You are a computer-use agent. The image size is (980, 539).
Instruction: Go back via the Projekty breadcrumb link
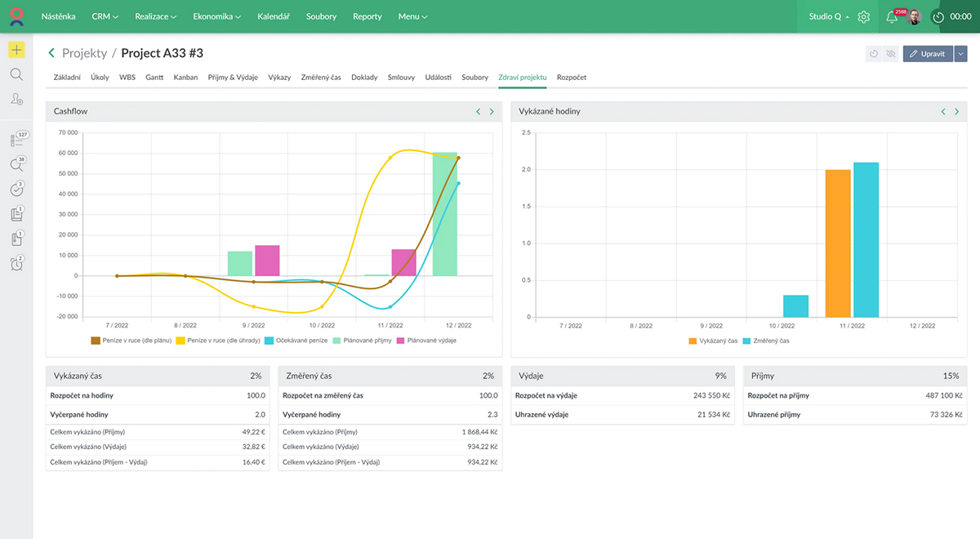(x=84, y=53)
